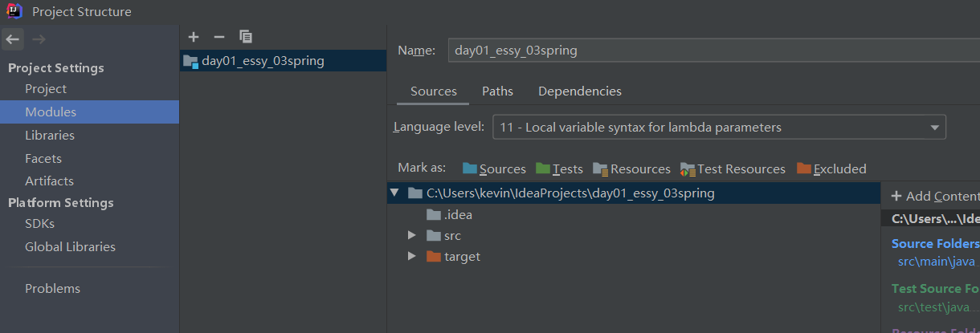
Task: Mark folder as Excluded
Action: pyautogui.click(x=831, y=169)
